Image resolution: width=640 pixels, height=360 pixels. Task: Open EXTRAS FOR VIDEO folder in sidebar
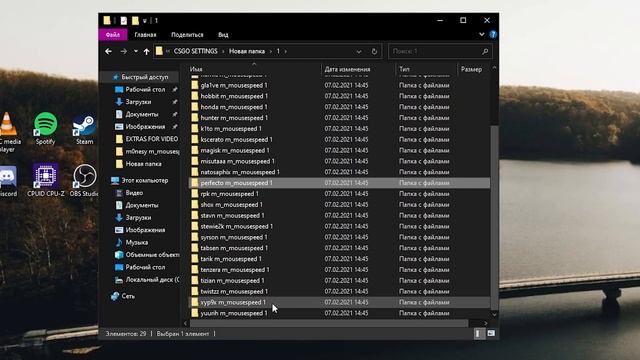pyautogui.click(x=147, y=139)
